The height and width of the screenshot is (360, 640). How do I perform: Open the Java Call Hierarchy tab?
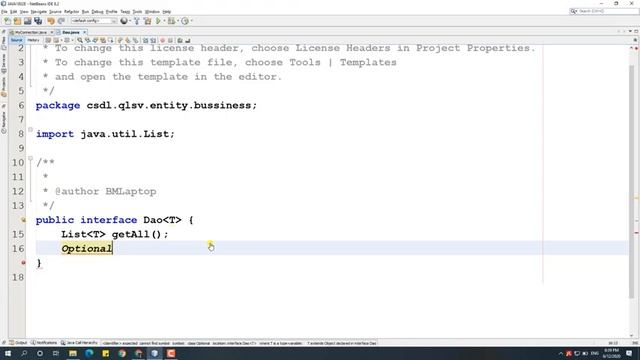pyautogui.click(x=79, y=343)
